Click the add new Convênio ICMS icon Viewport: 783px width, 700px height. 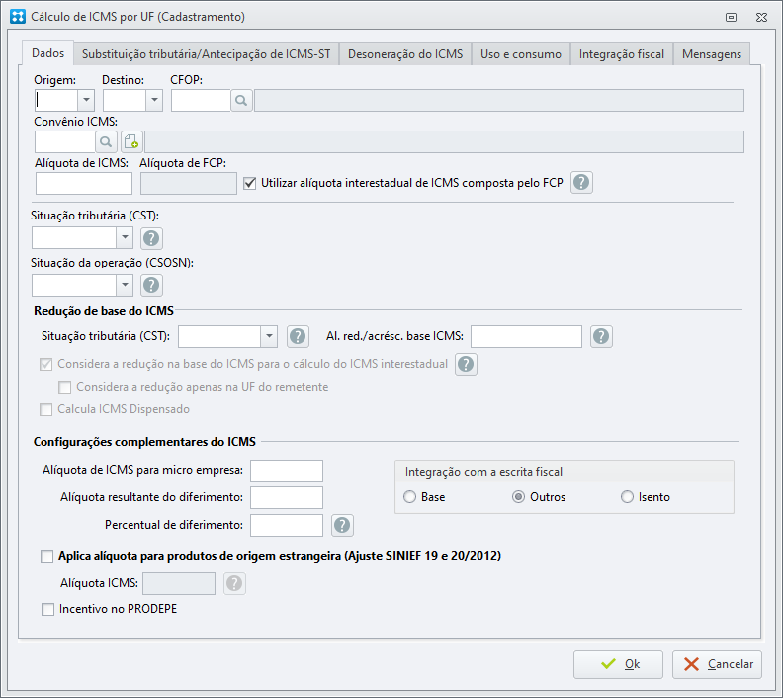click(131, 142)
